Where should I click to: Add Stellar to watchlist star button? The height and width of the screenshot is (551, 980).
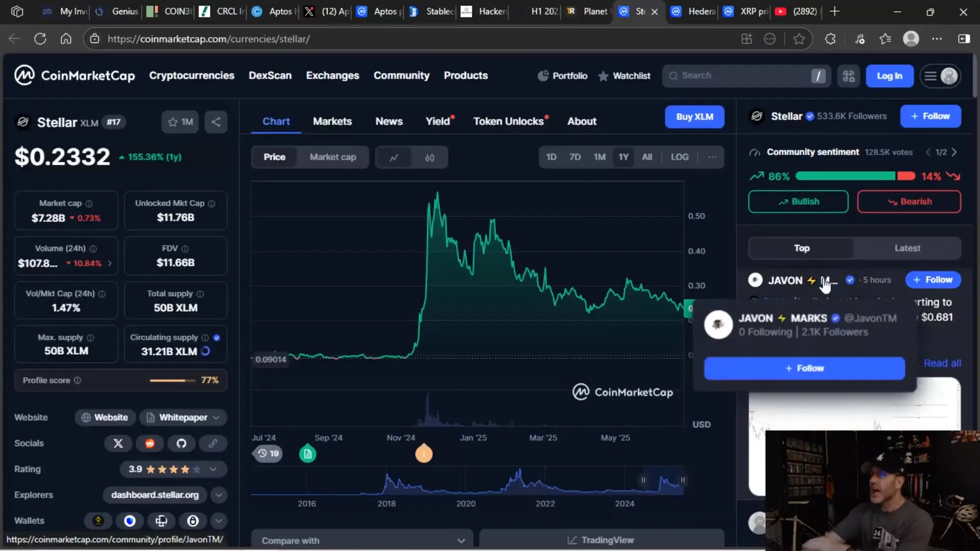(x=180, y=122)
